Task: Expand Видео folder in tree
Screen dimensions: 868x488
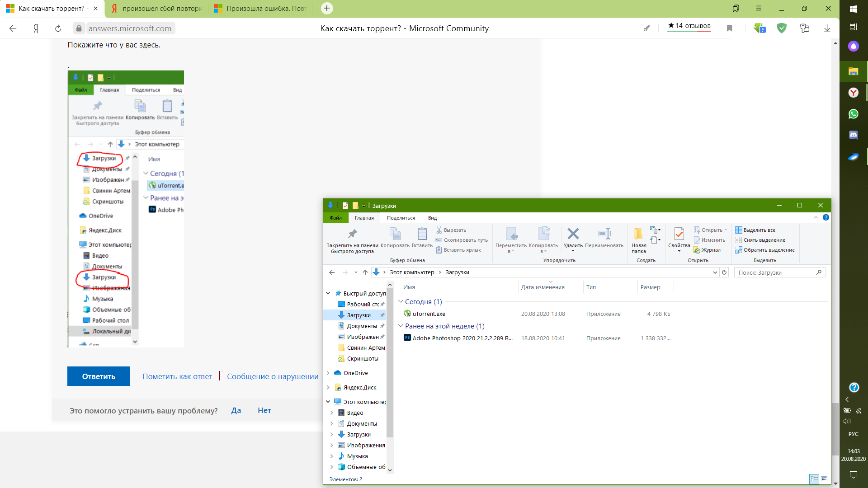Action: coord(332,413)
